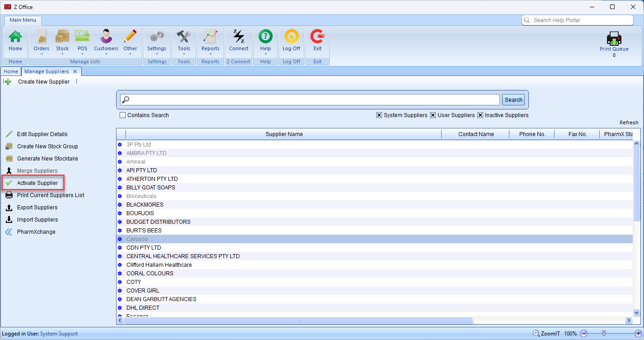Select the Carusos supplier row

374,239
